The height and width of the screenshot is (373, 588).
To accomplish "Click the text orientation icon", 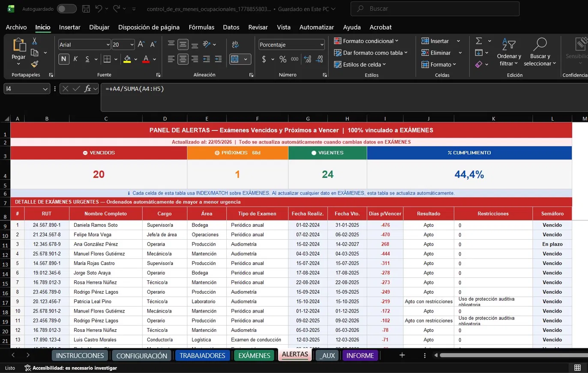I will click(x=206, y=44).
